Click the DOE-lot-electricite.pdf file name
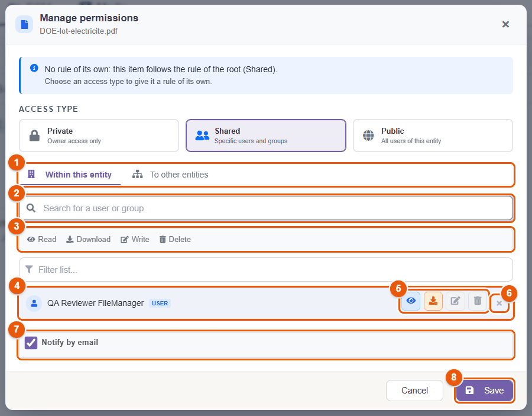 [79, 31]
